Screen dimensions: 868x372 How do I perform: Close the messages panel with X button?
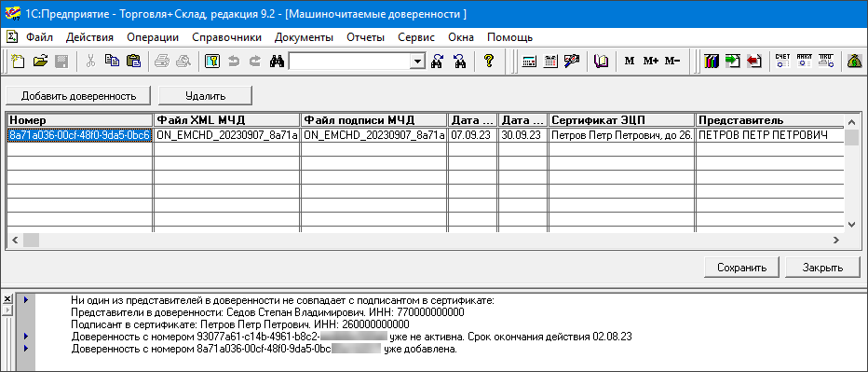click(x=7, y=299)
